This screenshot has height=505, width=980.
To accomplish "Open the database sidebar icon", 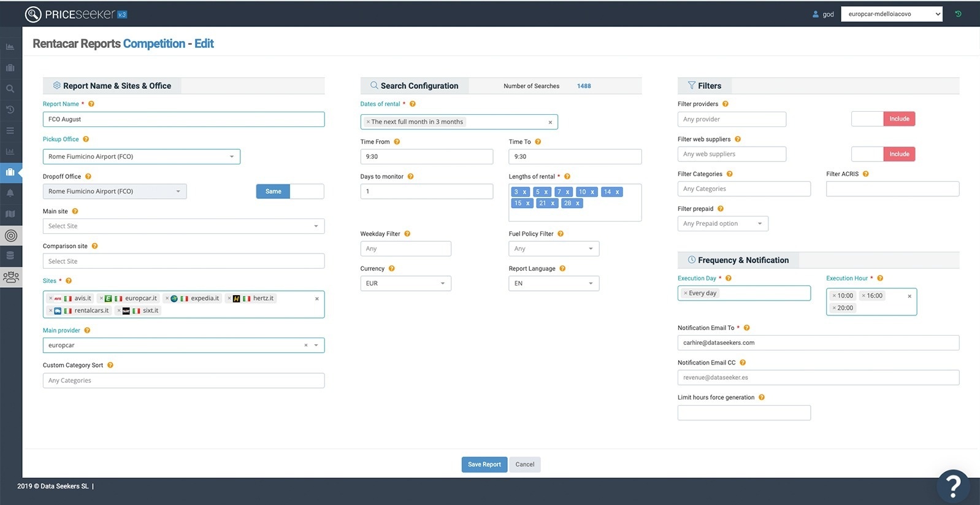I will (x=10, y=255).
